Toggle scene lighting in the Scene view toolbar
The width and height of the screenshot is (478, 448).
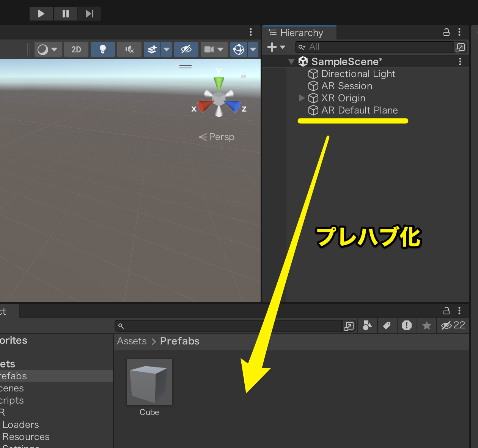tap(102, 49)
